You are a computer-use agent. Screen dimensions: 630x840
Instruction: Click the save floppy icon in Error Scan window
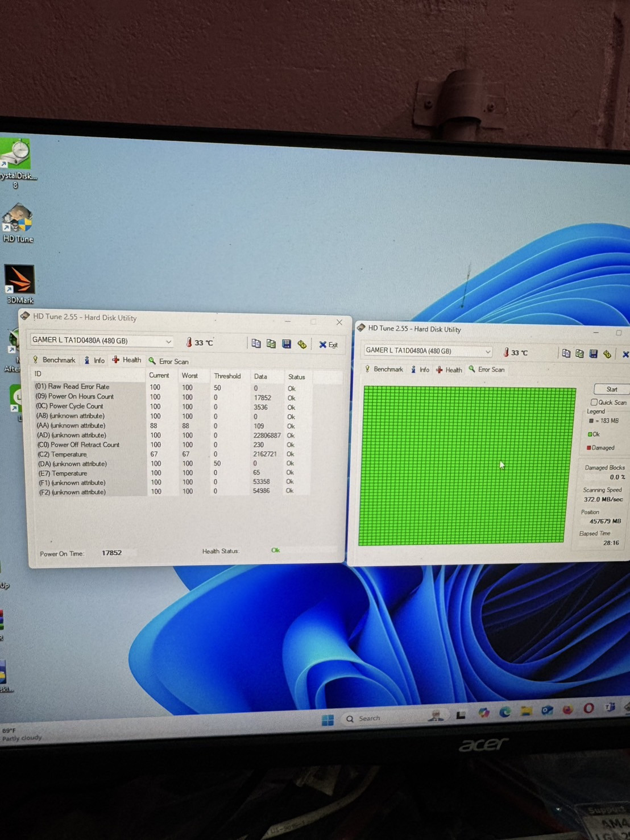point(594,354)
